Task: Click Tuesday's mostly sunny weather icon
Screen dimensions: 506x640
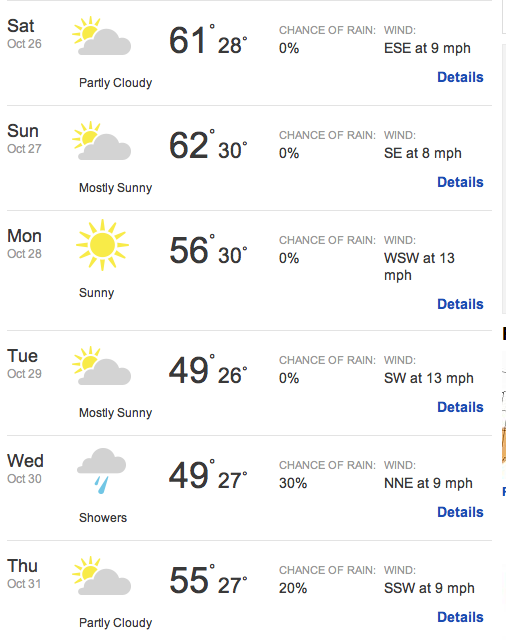Action: [102, 366]
